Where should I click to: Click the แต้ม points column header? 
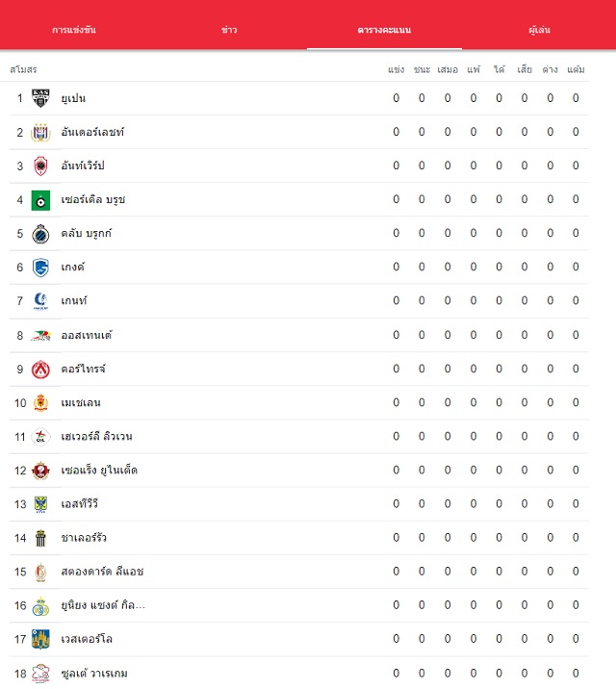(x=576, y=69)
